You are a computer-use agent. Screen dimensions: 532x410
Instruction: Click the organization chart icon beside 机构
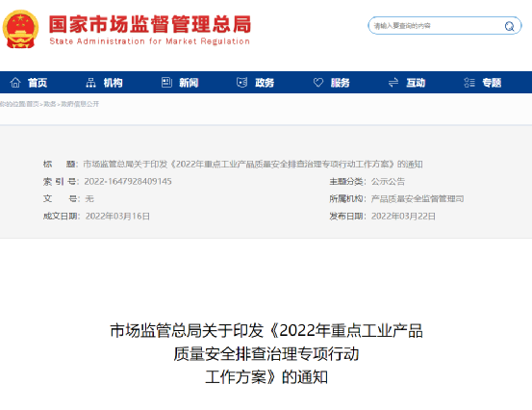[90, 83]
